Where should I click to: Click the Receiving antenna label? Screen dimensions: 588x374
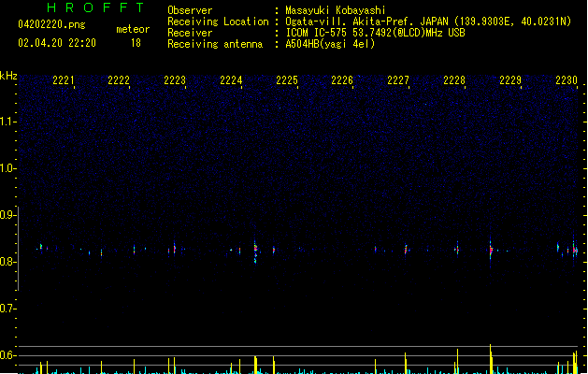coord(215,44)
